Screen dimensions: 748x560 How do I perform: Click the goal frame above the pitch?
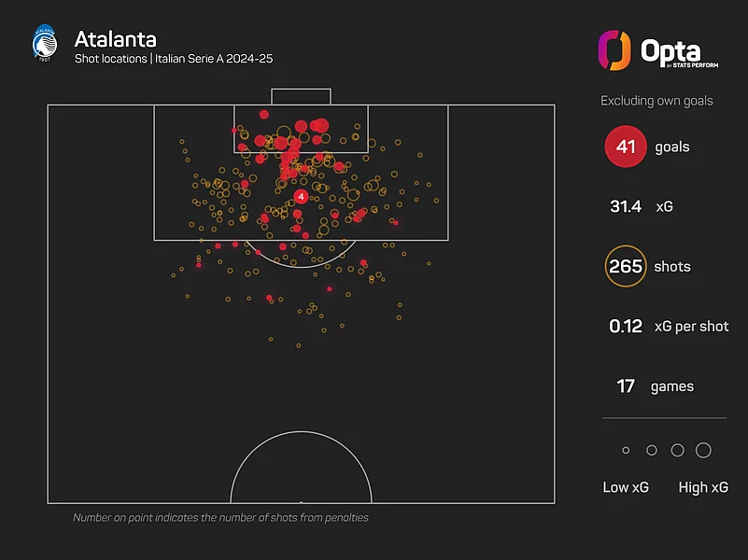point(301,96)
